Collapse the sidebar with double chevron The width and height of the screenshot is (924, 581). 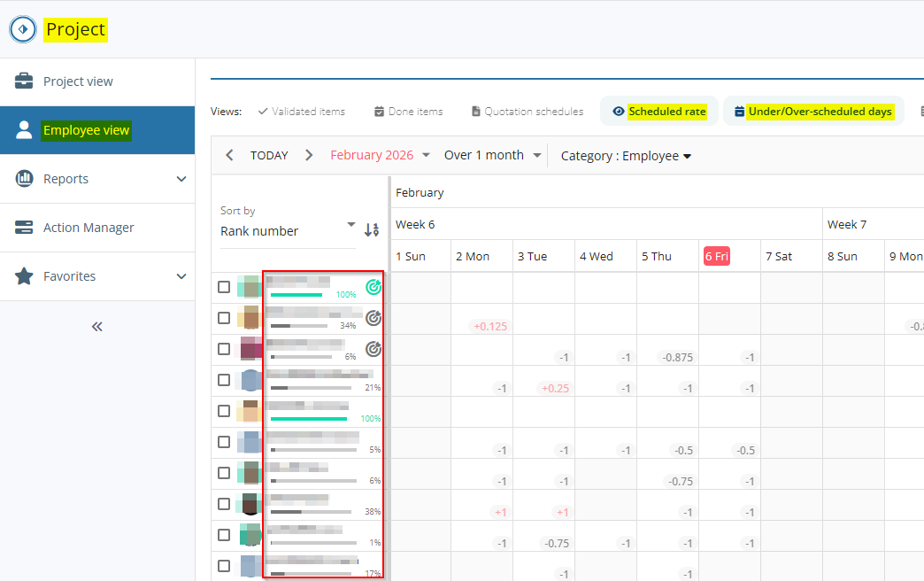tap(97, 327)
